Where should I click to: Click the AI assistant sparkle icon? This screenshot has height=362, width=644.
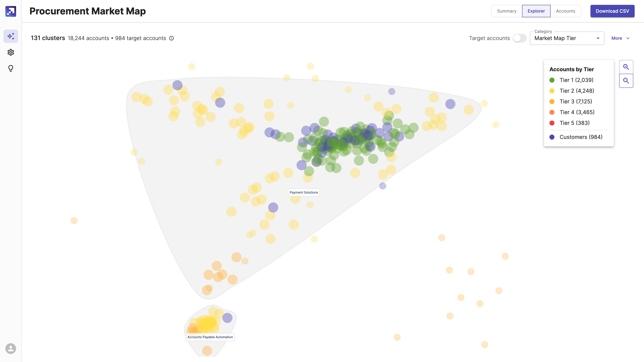click(x=11, y=36)
